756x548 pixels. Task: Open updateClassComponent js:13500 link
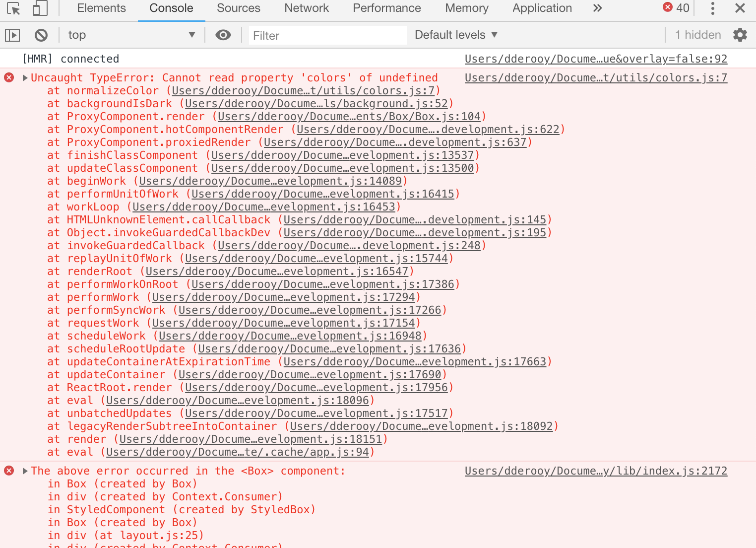(343, 168)
